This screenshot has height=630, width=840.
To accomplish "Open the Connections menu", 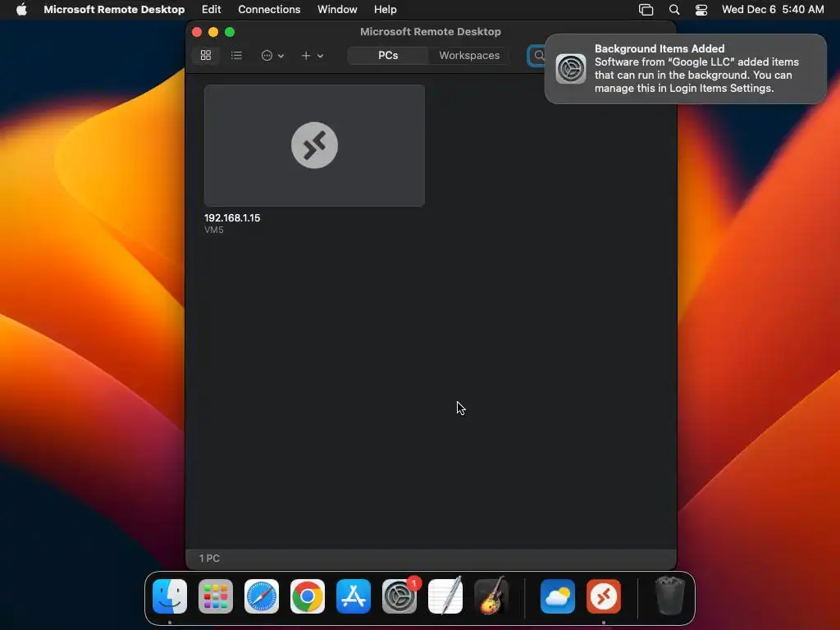I will [x=269, y=9].
